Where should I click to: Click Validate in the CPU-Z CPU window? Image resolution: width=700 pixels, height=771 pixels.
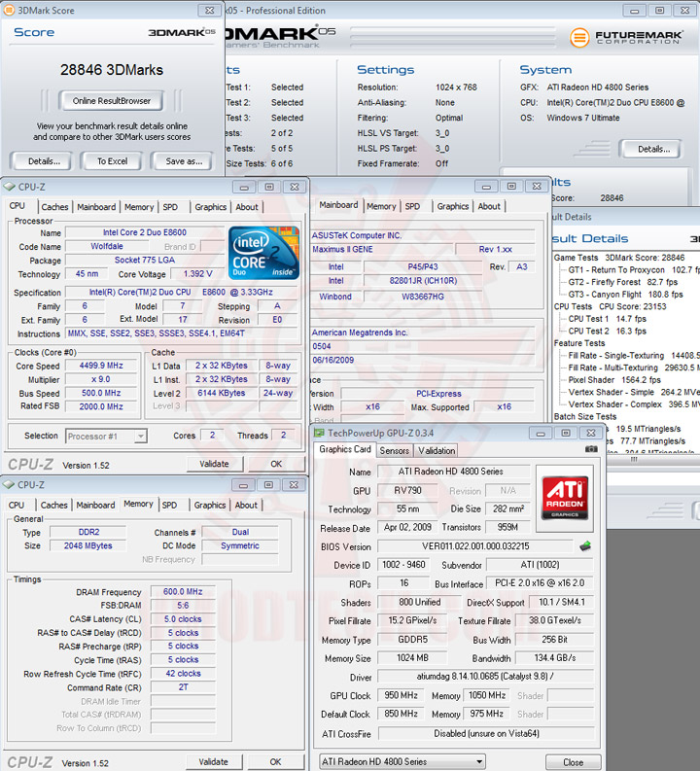tap(214, 464)
